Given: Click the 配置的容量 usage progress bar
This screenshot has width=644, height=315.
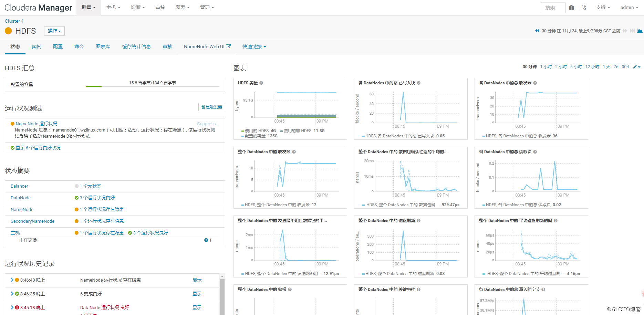Looking at the screenshot, I should [153, 86].
